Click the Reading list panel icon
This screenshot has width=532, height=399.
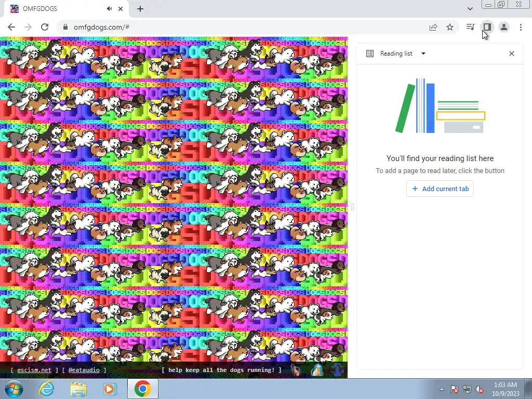370,54
